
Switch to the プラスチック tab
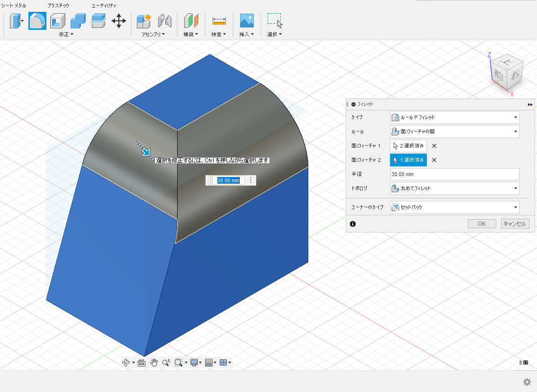click(x=58, y=6)
